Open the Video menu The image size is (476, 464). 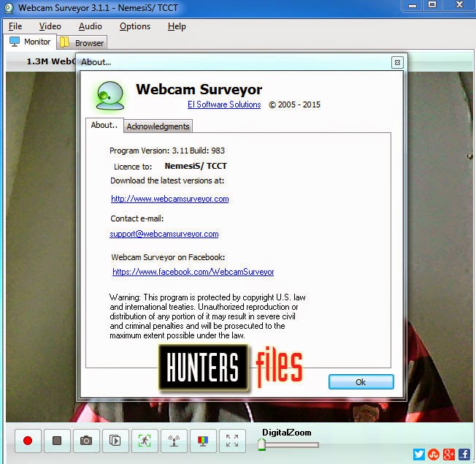(x=50, y=26)
